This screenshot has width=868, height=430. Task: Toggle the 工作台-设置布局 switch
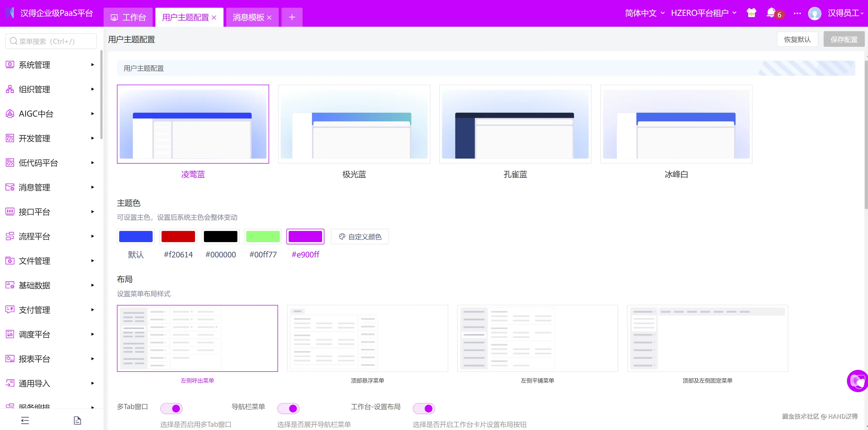[x=424, y=408]
